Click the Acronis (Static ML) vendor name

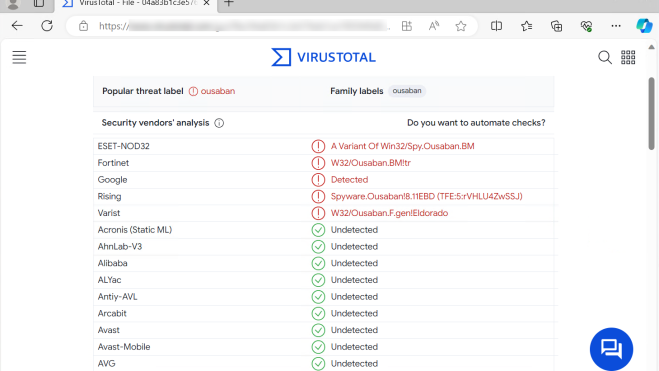click(x=134, y=230)
